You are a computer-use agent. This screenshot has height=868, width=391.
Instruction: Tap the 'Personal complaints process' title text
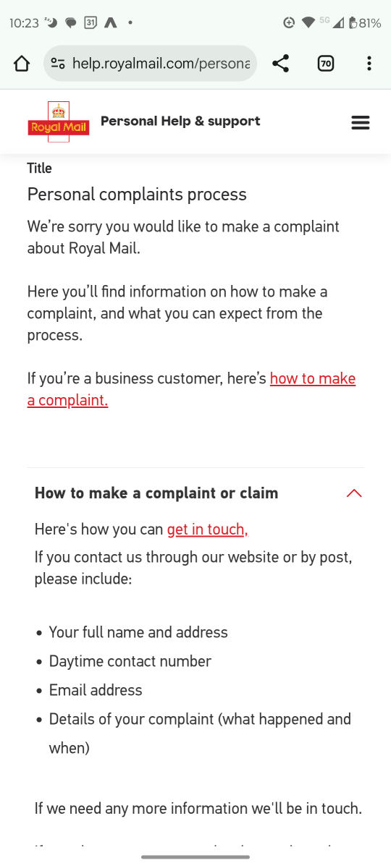click(x=137, y=195)
